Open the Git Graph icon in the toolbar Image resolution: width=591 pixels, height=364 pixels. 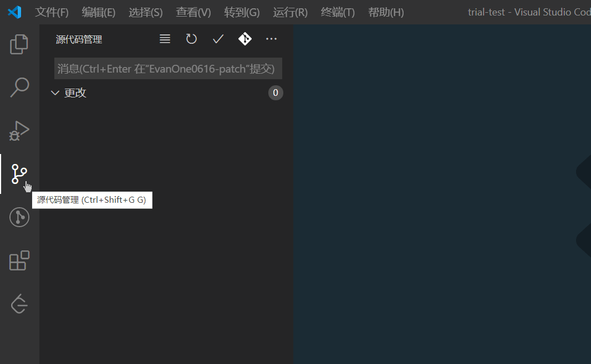point(244,39)
